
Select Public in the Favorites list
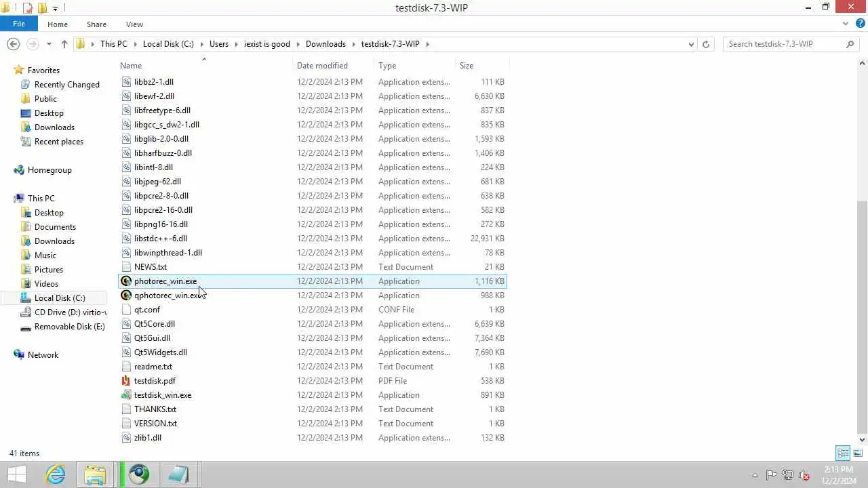click(x=45, y=99)
